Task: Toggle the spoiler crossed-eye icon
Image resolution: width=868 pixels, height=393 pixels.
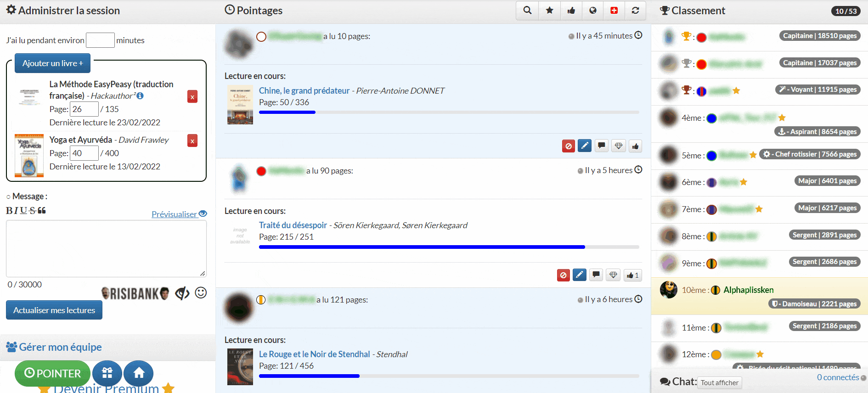Action: coord(182,293)
